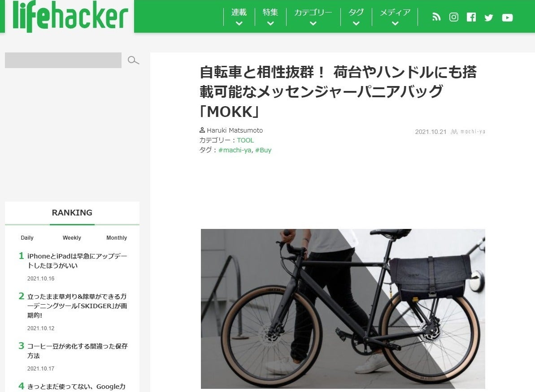Click the search magnifier icon
The image size is (535, 392).
tap(133, 60)
